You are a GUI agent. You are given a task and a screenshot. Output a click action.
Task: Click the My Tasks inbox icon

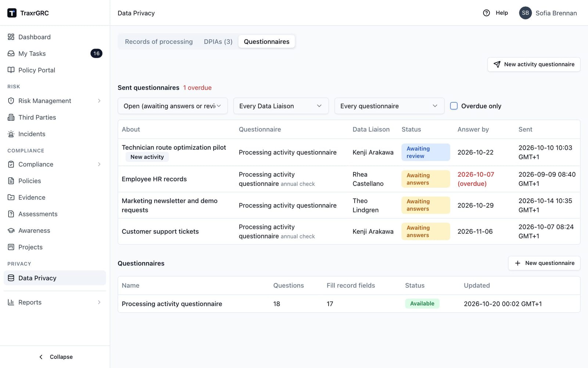[11, 53]
